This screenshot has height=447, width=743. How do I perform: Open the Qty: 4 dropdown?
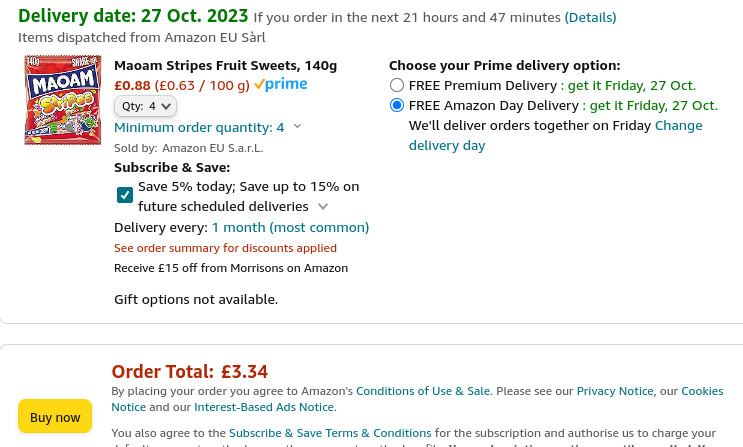[145, 106]
